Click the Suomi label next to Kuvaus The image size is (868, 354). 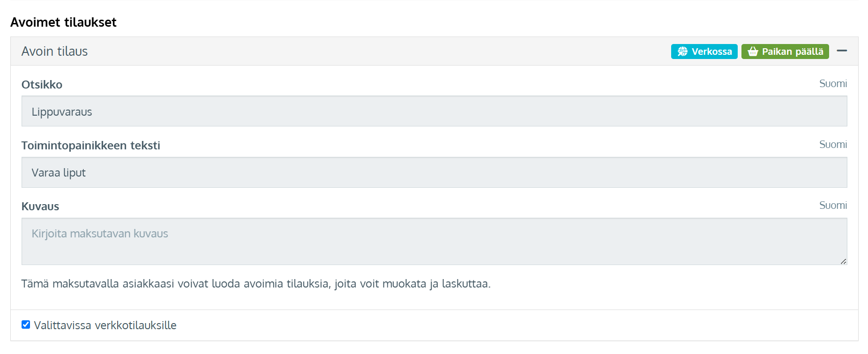[x=833, y=206]
